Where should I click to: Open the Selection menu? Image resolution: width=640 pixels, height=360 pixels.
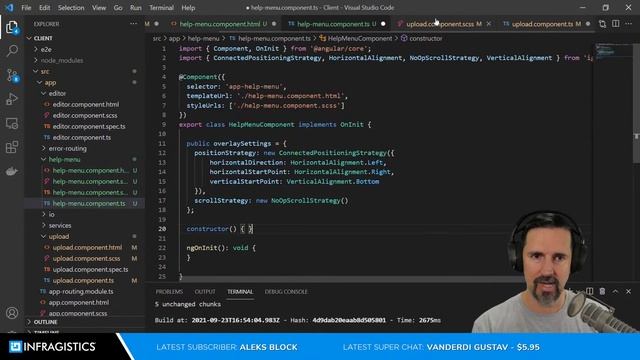point(71,7)
